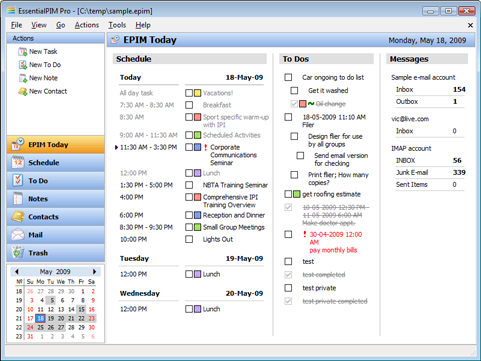The width and height of the screenshot is (481, 361).
Task: Check the test private to do
Action: click(x=288, y=288)
